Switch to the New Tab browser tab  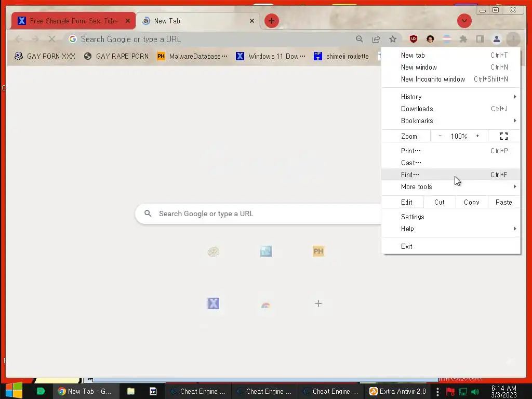[x=198, y=21]
